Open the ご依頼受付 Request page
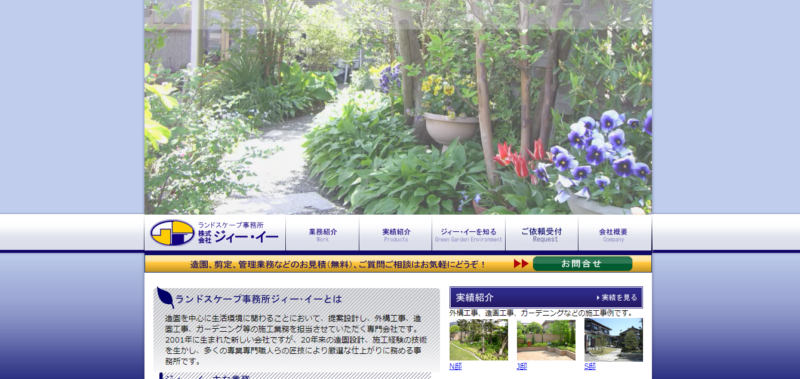800x379 pixels. click(x=542, y=234)
